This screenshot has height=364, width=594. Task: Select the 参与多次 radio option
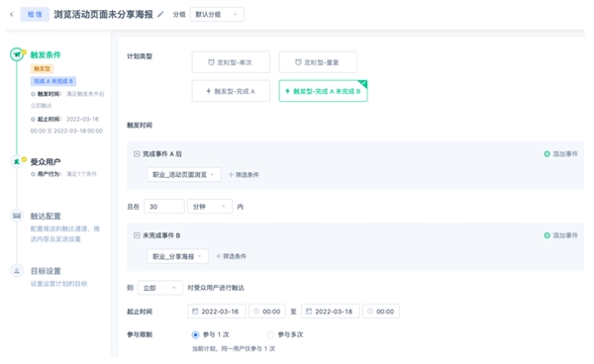270,335
